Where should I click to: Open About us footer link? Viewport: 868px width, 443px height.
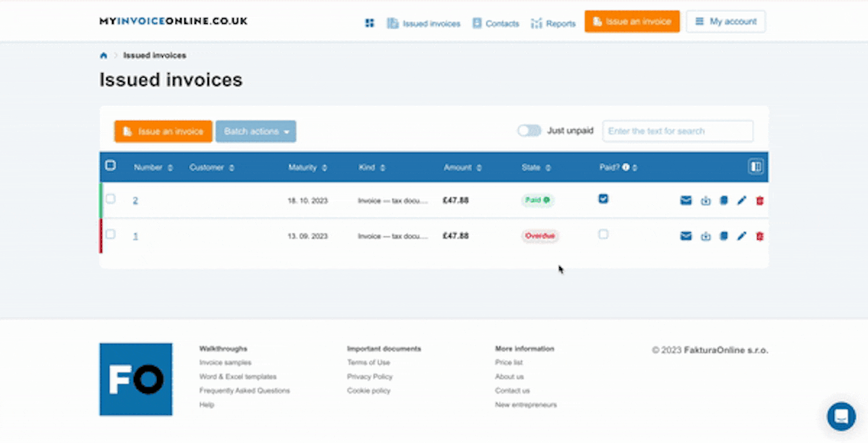pyautogui.click(x=509, y=376)
